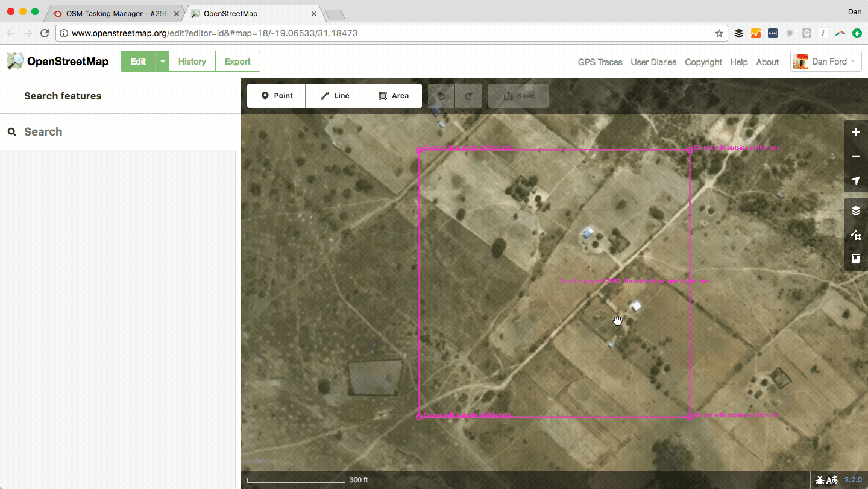This screenshot has width=868, height=489.
Task: Report a bug via the bug icon
Action: click(x=820, y=479)
